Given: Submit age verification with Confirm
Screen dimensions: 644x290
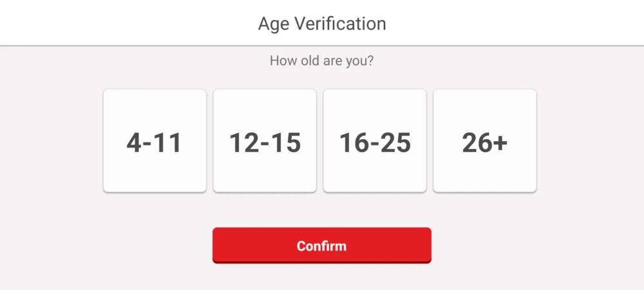Looking at the screenshot, I should pos(322,246).
